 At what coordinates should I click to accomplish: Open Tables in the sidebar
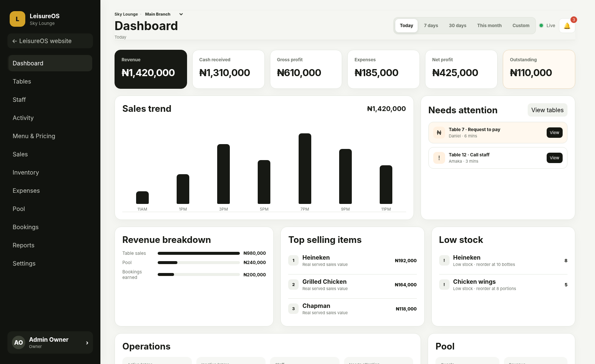[x=50, y=81]
